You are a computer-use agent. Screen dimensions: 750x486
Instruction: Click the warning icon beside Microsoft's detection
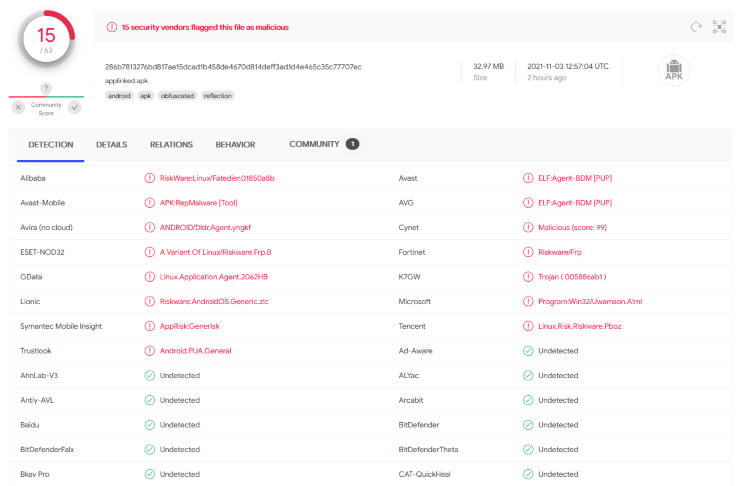coord(528,301)
